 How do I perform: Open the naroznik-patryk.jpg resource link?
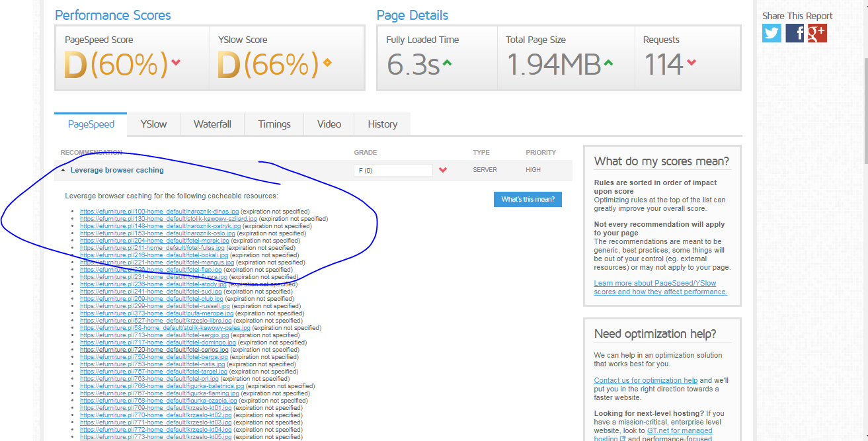161,226
